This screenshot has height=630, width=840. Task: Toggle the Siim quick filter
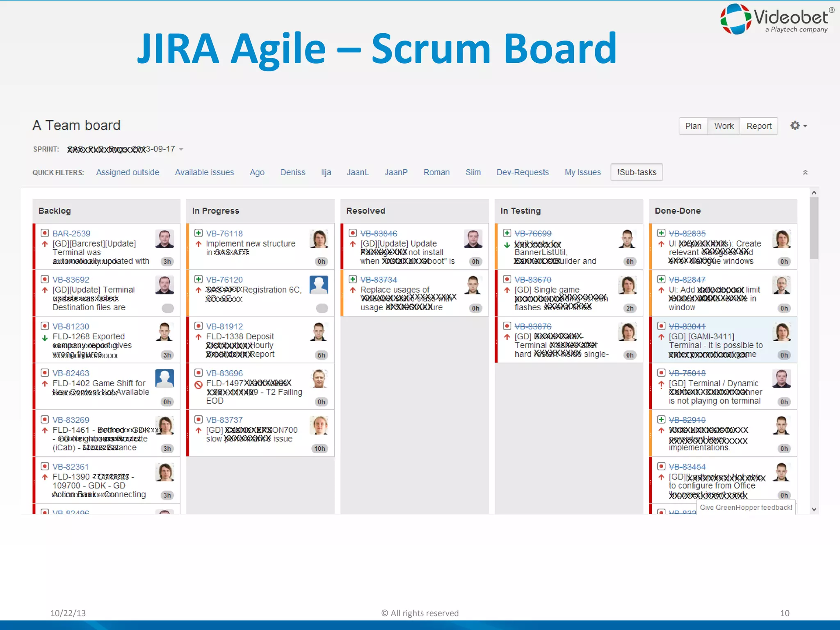473,172
